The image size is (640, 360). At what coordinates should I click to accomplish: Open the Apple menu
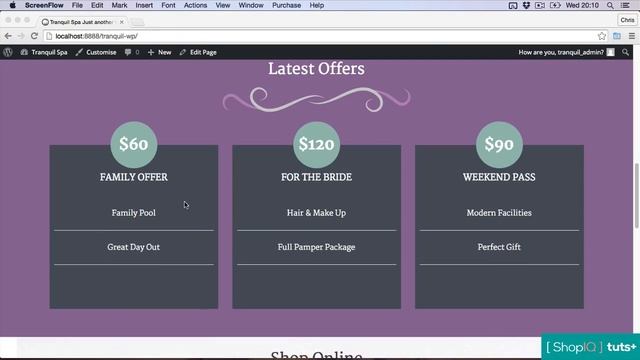(12, 5)
